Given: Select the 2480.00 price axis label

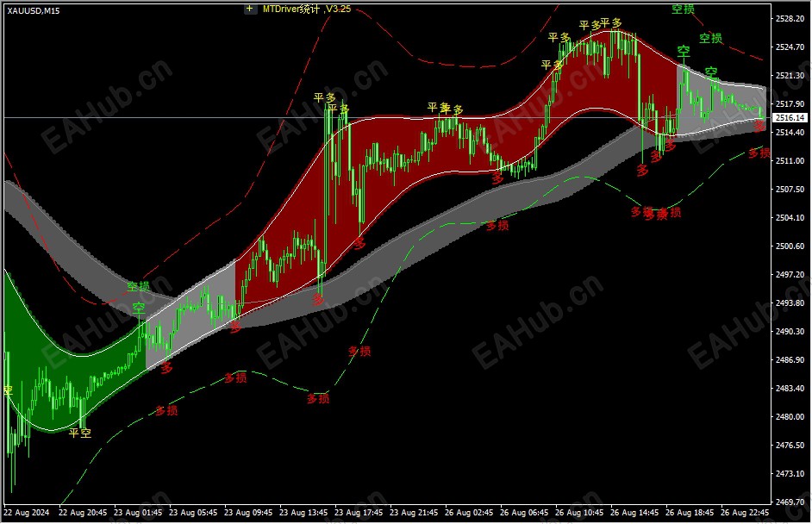Looking at the screenshot, I should click(x=790, y=417).
